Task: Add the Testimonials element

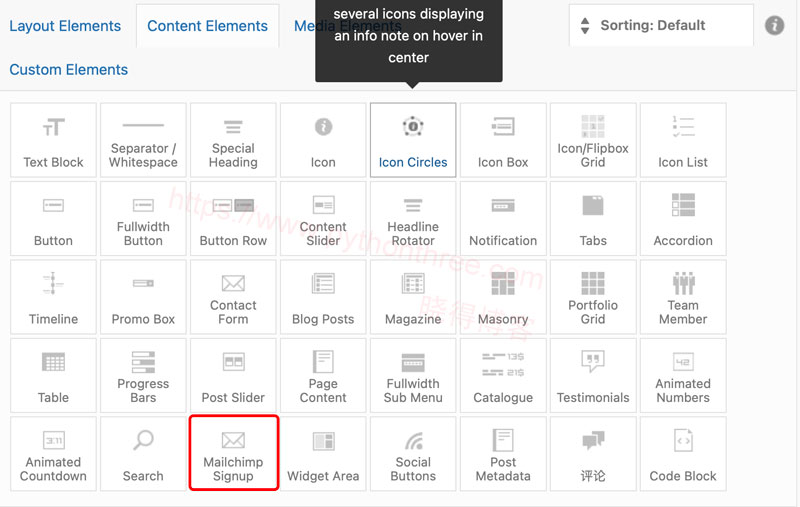Action: pos(593,375)
